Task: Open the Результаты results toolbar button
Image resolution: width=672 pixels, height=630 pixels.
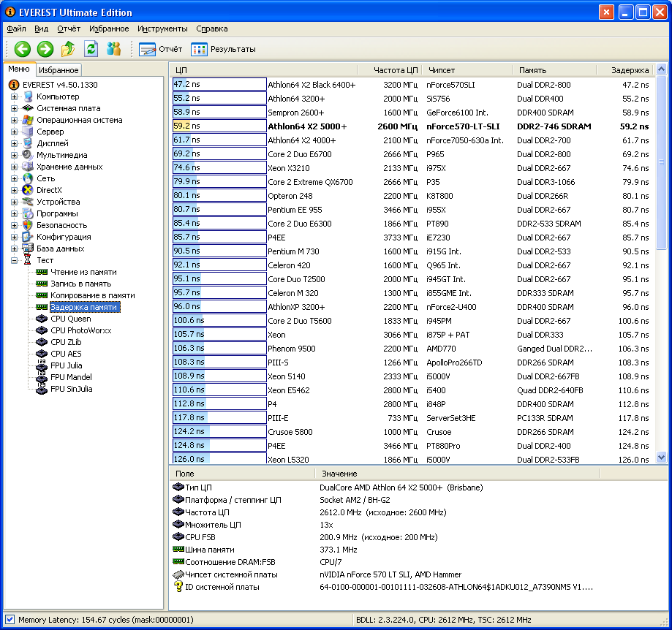Action: pyautogui.click(x=223, y=49)
